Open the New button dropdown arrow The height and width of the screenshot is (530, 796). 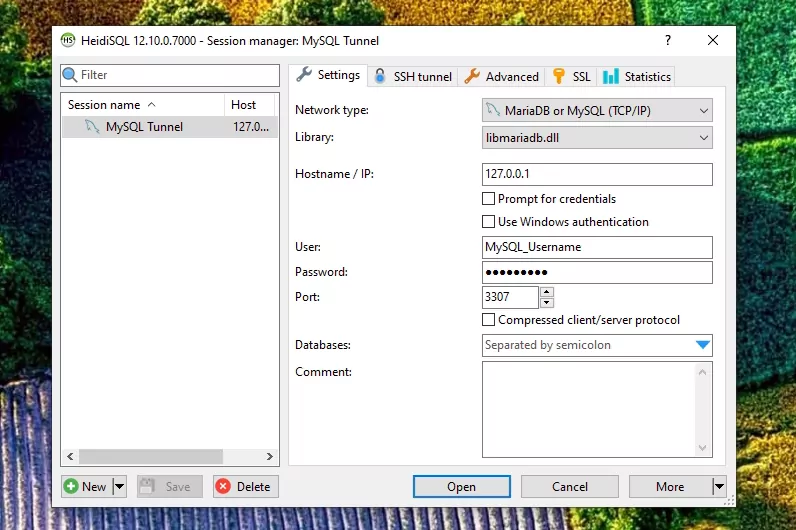[x=119, y=486]
